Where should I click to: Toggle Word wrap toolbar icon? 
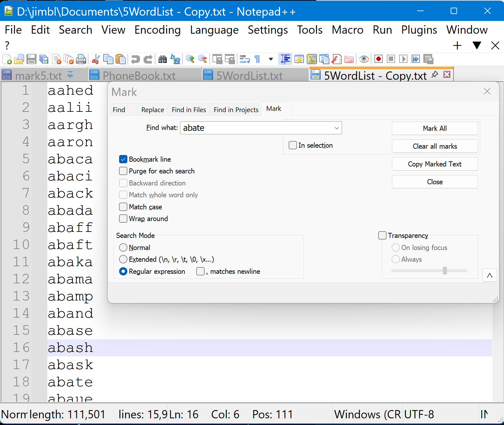pyautogui.click(x=245, y=59)
